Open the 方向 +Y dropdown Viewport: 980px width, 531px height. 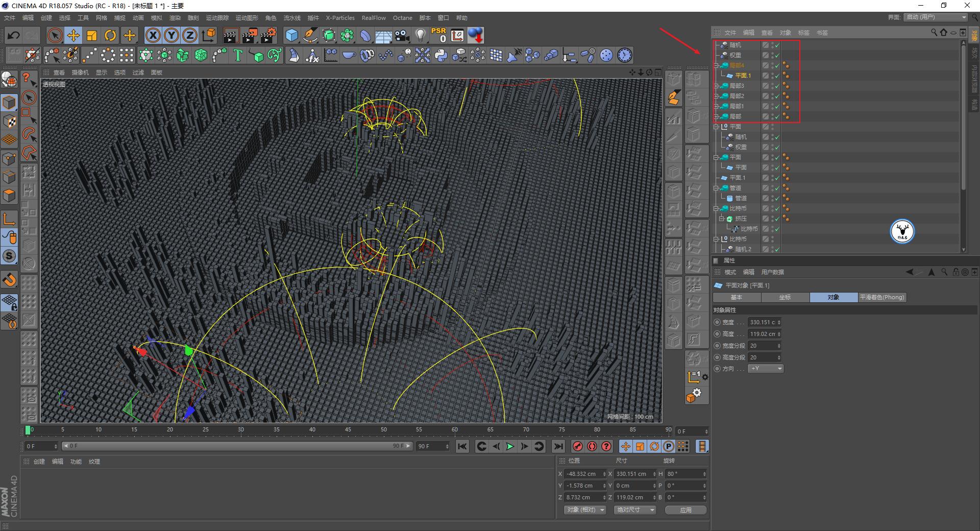tap(766, 369)
